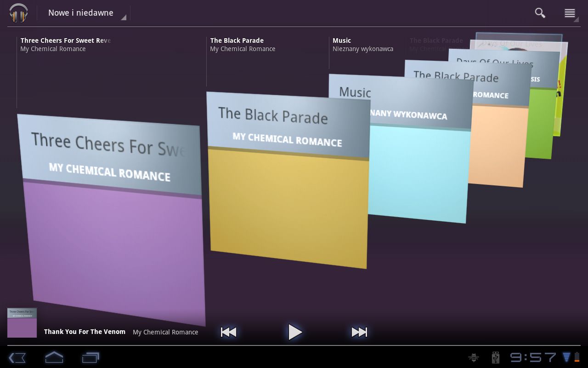588x368 pixels.
Task: Select "The Black Parade" header label at top
Action: point(237,40)
